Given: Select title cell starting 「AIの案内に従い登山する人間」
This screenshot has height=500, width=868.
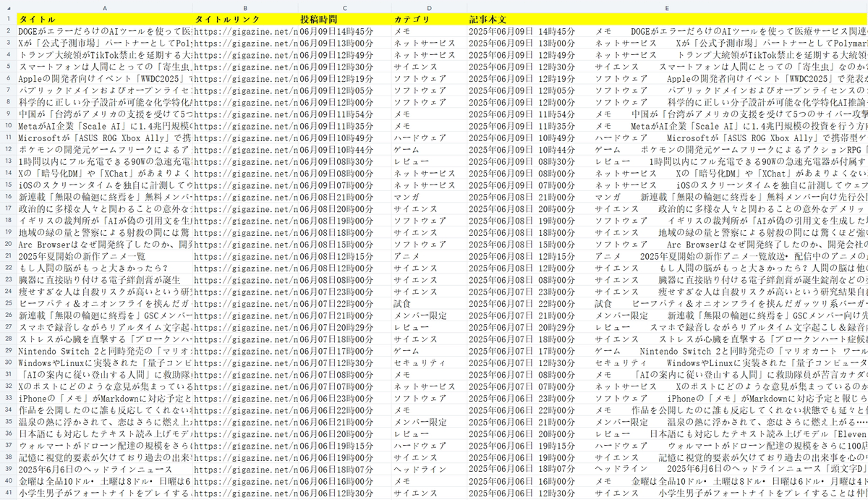Looking at the screenshot, I should pyautogui.click(x=105, y=373).
